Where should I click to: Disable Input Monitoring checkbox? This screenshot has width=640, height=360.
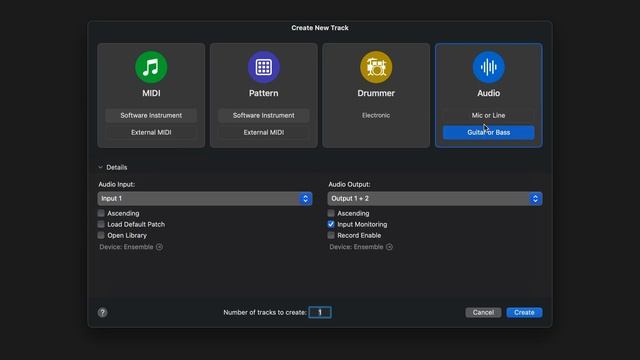click(331, 224)
